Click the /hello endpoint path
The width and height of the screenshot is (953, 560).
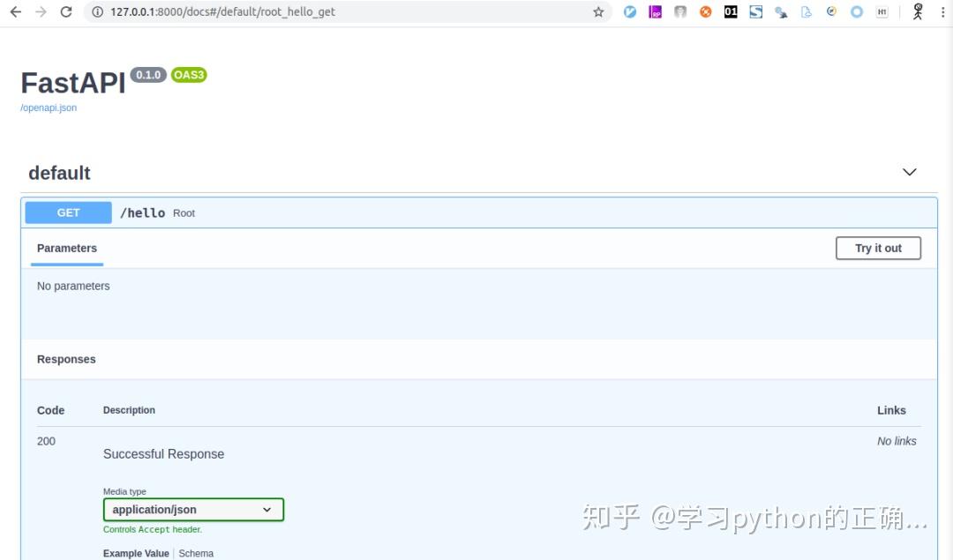pyautogui.click(x=142, y=213)
